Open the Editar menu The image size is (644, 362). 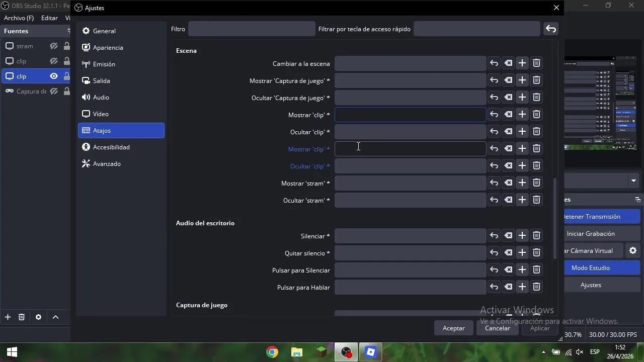point(49,18)
